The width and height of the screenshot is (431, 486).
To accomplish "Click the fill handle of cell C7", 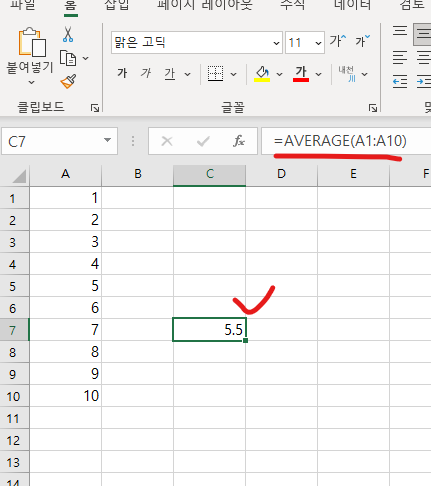I will click(x=246, y=340).
